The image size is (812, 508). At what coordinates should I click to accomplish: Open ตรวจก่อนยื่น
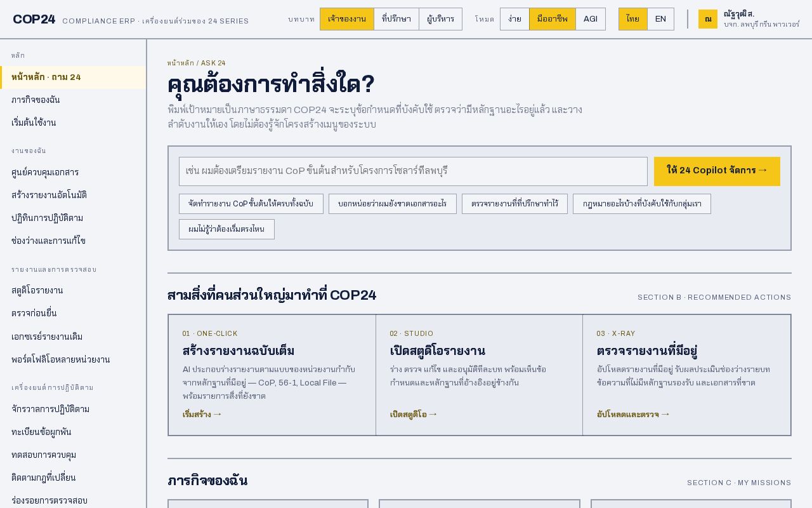click(73, 314)
